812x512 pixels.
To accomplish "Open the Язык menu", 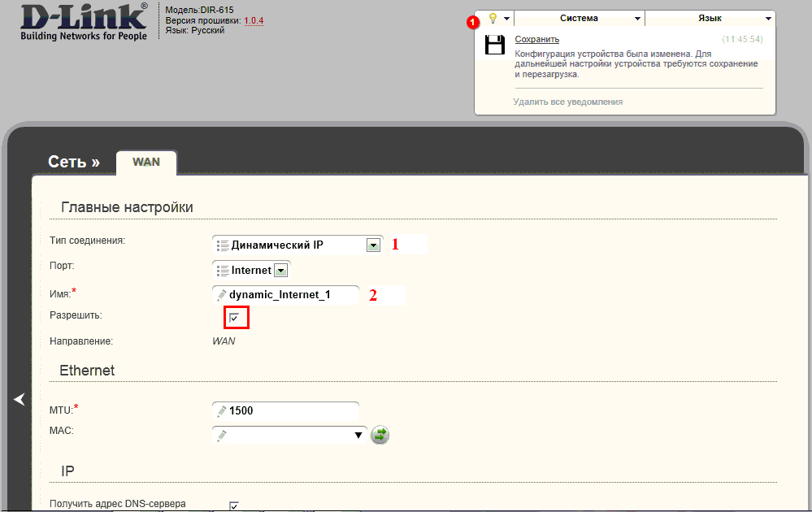I will click(x=710, y=18).
